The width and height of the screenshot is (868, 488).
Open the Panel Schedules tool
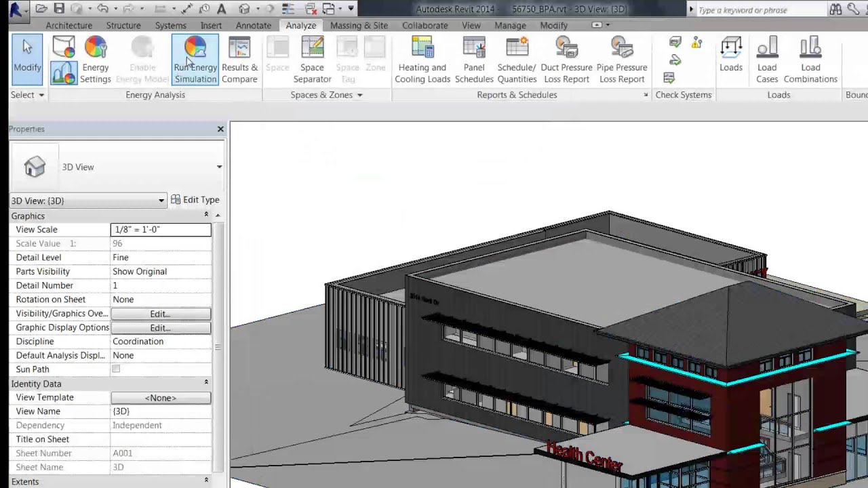point(473,59)
